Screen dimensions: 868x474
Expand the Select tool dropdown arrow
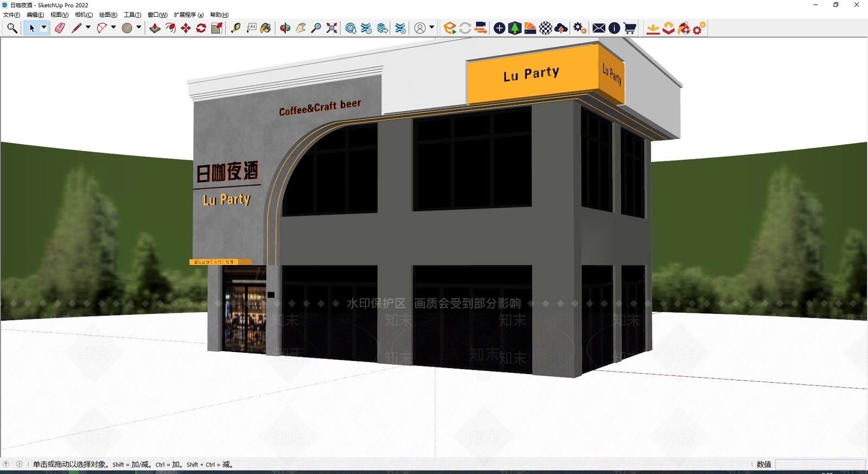coord(44,28)
